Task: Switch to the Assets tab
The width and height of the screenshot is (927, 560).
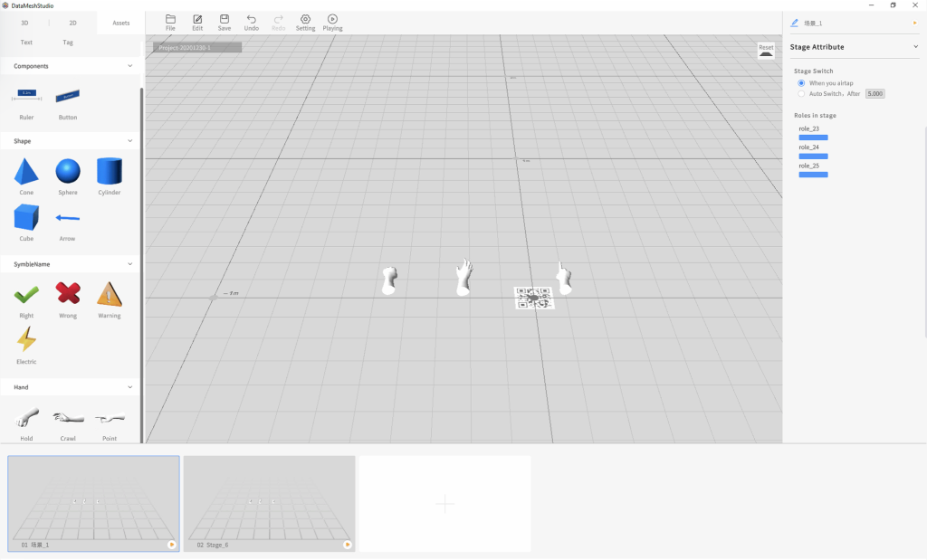Action: coord(121,23)
